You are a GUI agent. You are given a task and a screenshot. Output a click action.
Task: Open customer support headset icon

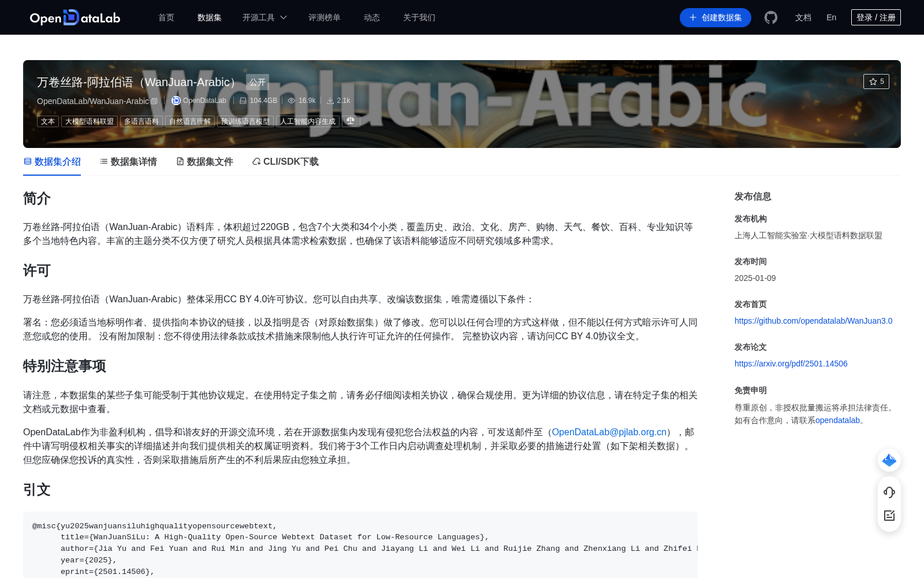coord(889,492)
